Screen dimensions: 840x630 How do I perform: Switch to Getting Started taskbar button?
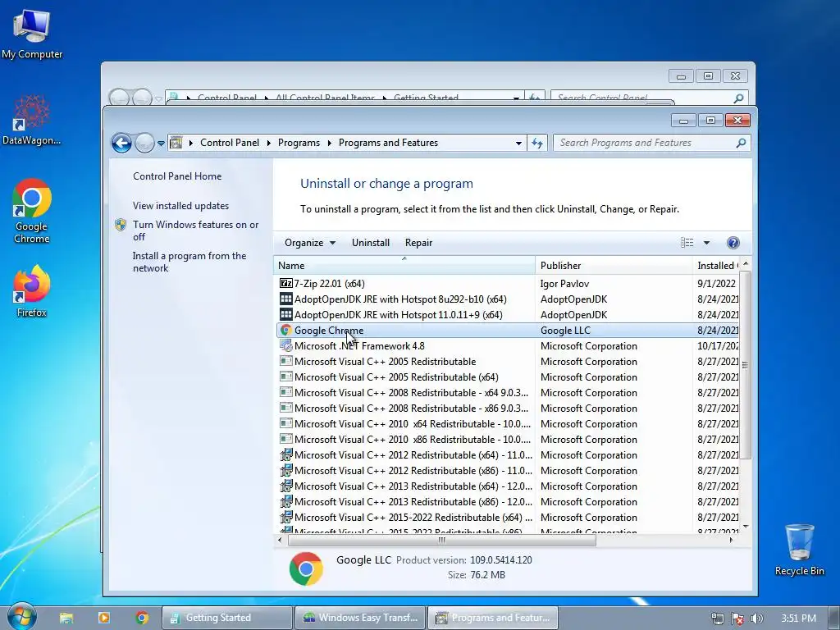(227, 618)
